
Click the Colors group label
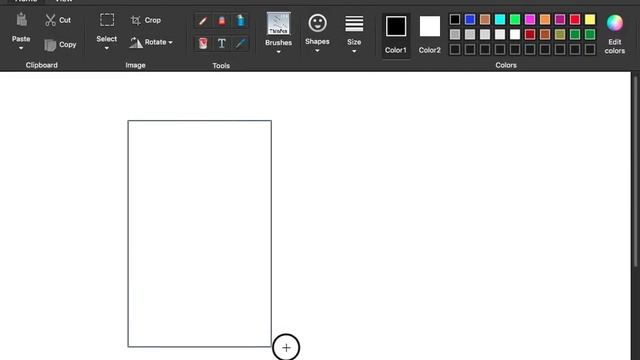(x=506, y=65)
